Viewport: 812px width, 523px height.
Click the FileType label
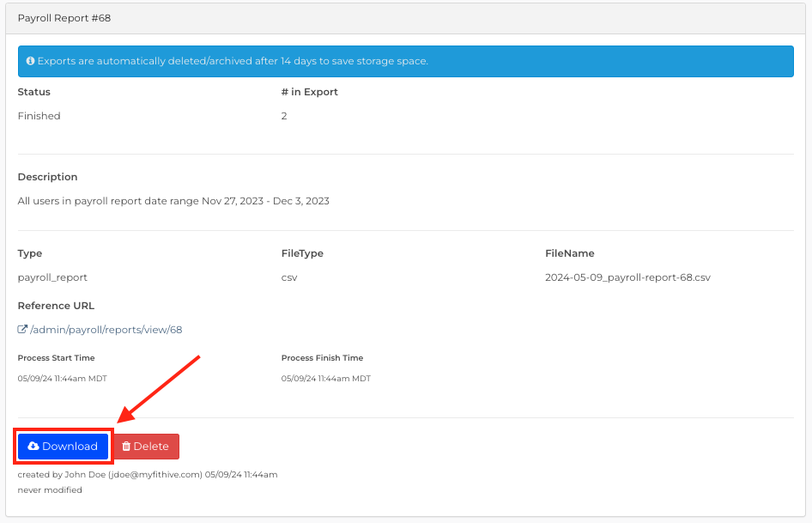tap(302, 253)
